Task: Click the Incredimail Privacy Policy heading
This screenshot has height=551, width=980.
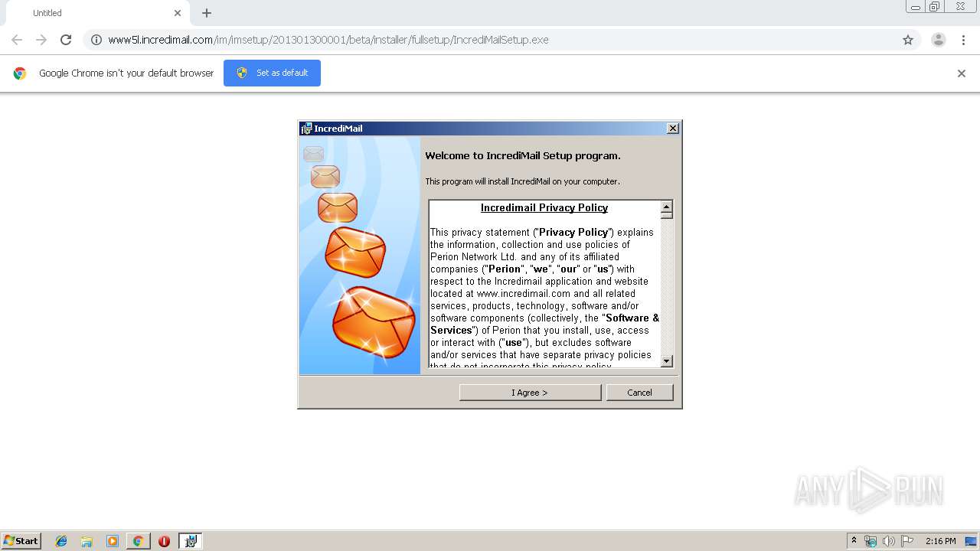Action: pyautogui.click(x=544, y=207)
